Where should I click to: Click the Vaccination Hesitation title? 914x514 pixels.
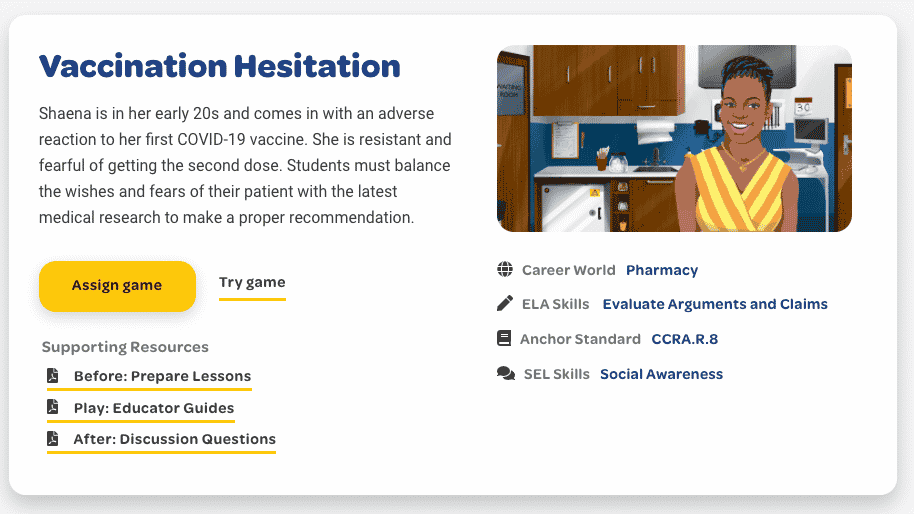coord(220,66)
